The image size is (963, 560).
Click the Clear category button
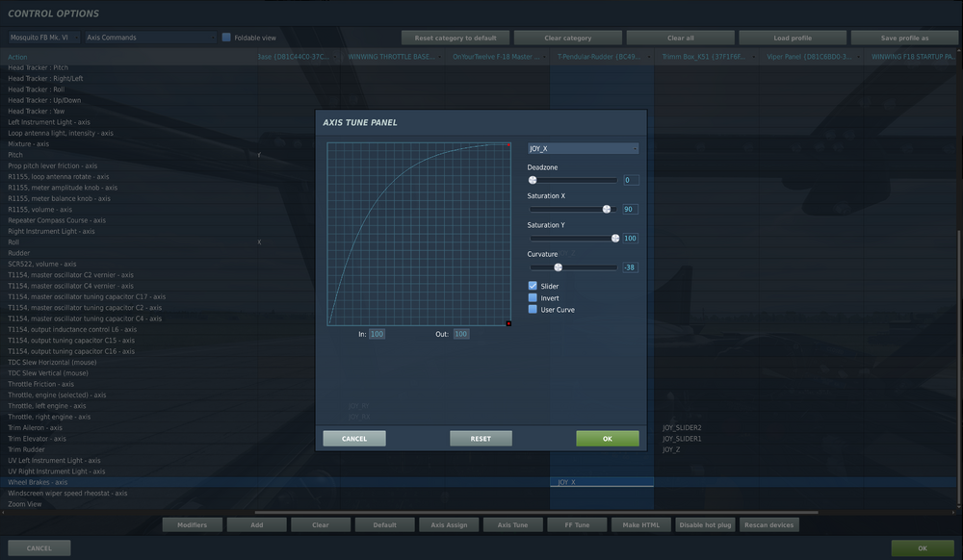567,38
